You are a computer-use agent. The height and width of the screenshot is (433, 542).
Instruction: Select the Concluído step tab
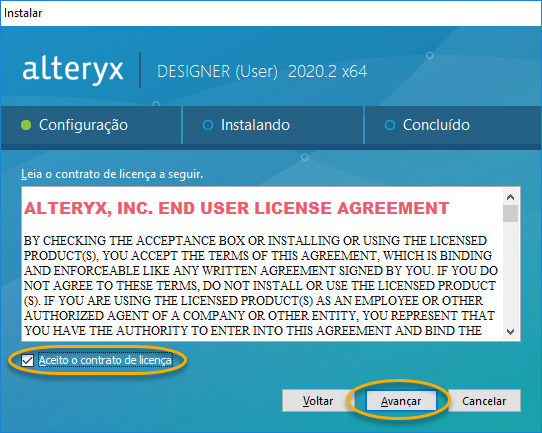point(453,125)
